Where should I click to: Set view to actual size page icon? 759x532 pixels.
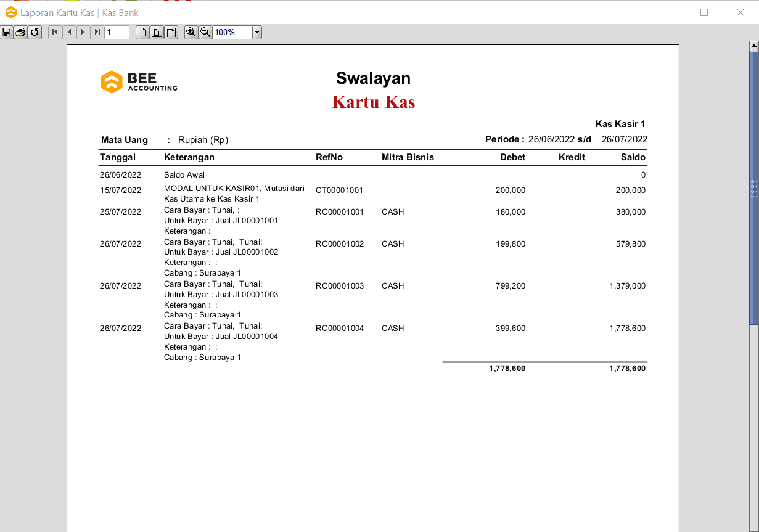(142, 32)
